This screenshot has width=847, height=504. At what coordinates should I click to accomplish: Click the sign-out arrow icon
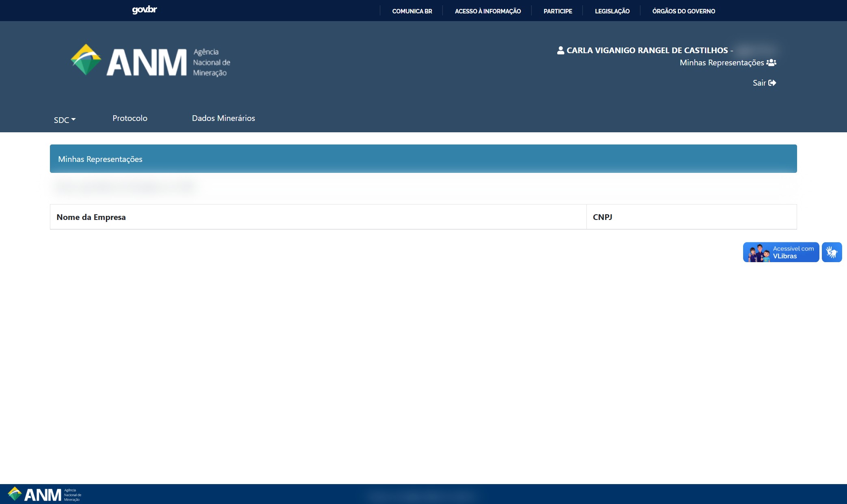[x=772, y=83]
